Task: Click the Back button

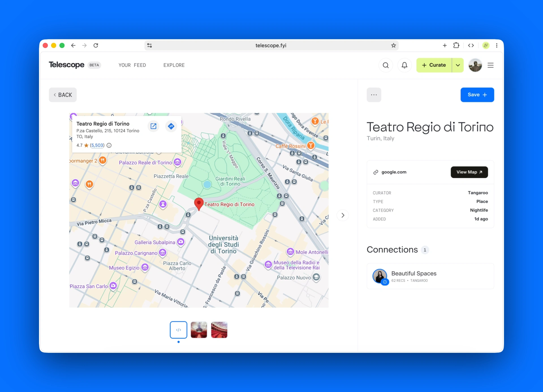Action: (63, 95)
